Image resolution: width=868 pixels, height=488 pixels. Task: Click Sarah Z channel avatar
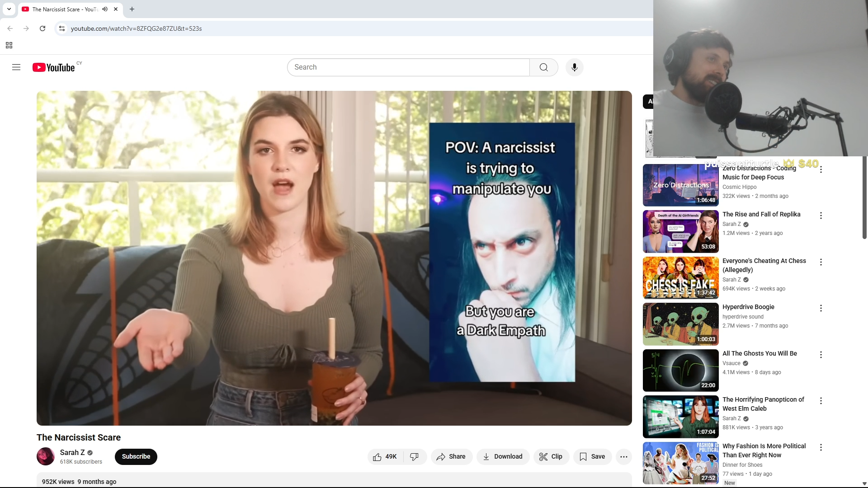[x=46, y=456]
